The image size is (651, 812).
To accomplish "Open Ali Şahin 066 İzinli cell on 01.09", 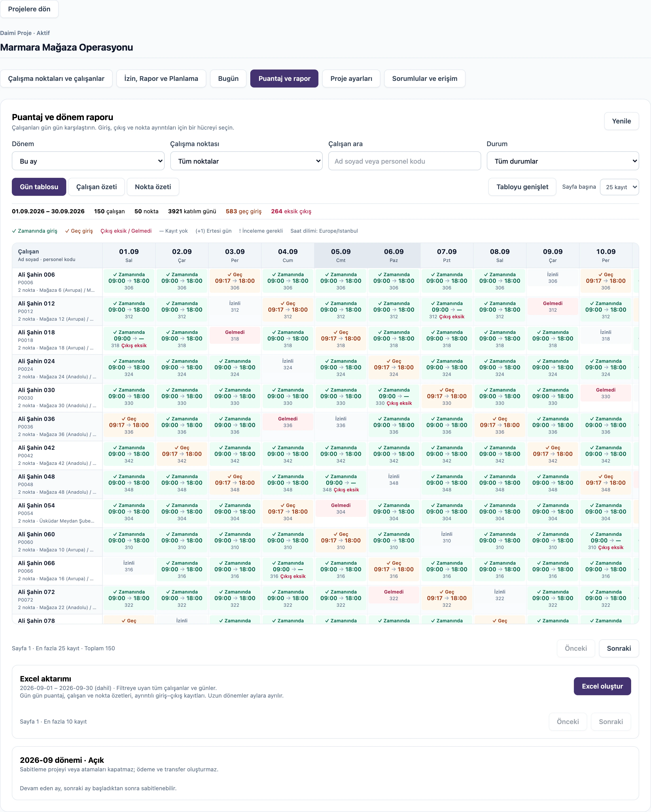I will 129,566.
